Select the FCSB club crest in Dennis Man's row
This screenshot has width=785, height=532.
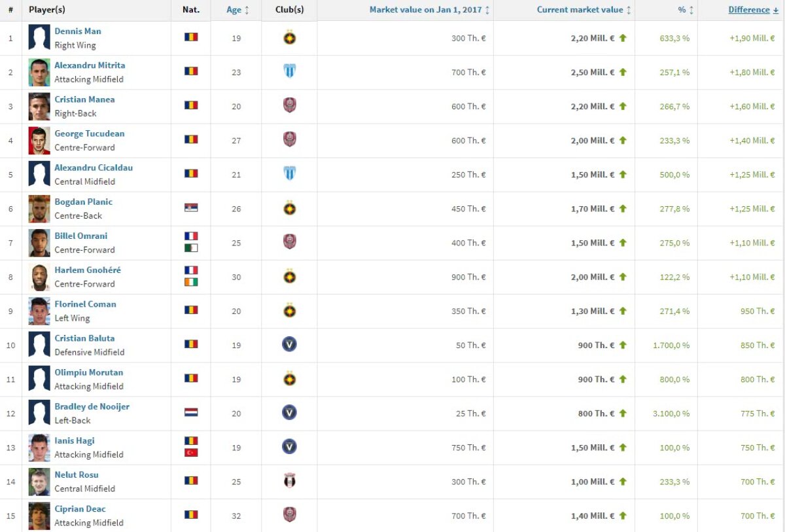coord(289,37)
